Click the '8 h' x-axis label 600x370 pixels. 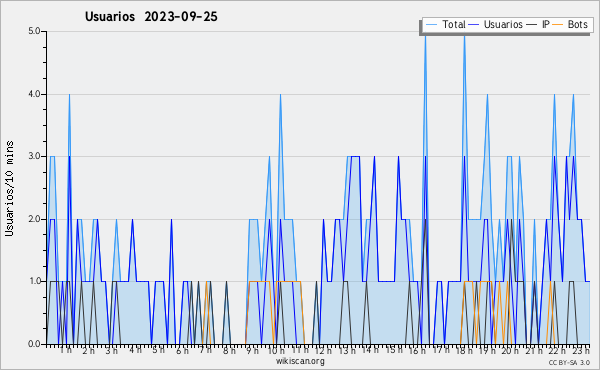click(229, 350)
